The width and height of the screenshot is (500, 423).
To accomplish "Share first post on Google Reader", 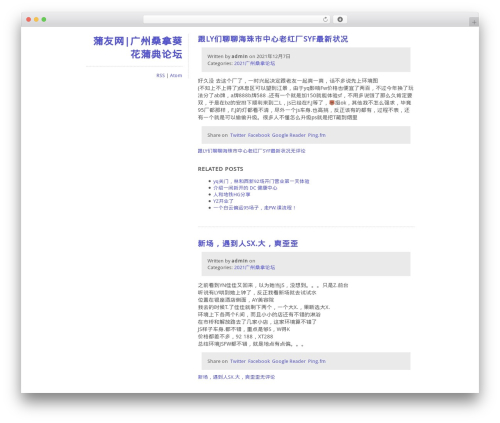I will pyautogui.click(x=289, y=135).
